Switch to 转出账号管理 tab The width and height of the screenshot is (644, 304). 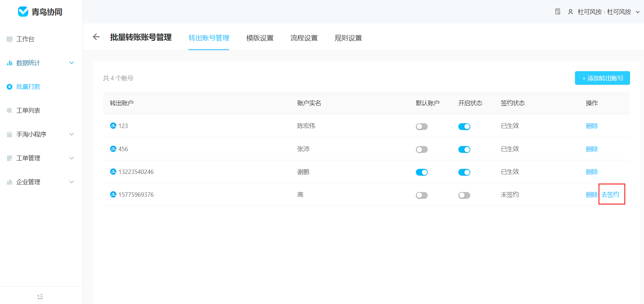click(209, 38)
